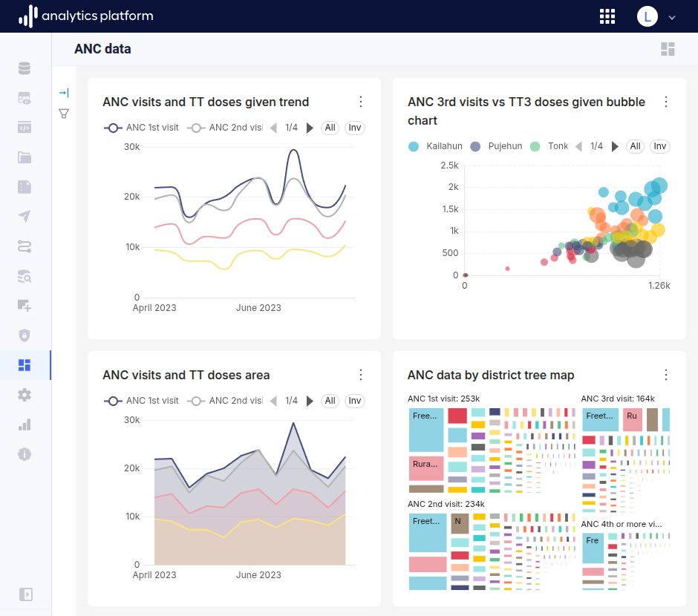
Task: Toggle Tonk series in bubble legend
Action: [549, 146]
